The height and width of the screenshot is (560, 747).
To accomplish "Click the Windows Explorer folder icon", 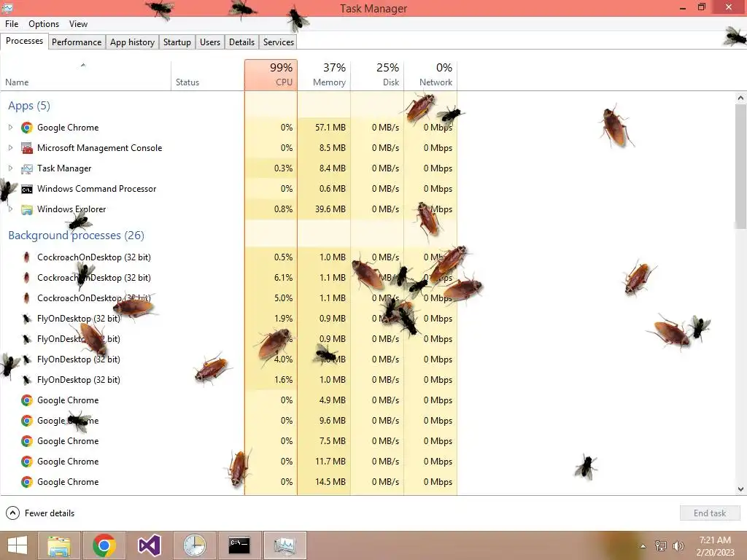I will click(27, 209).
